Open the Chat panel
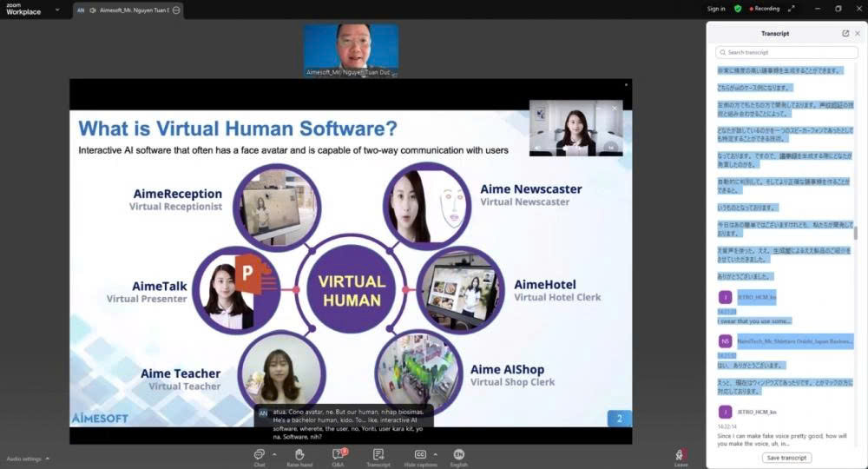Viewport: 868px width, 469px height. [259, 454]
